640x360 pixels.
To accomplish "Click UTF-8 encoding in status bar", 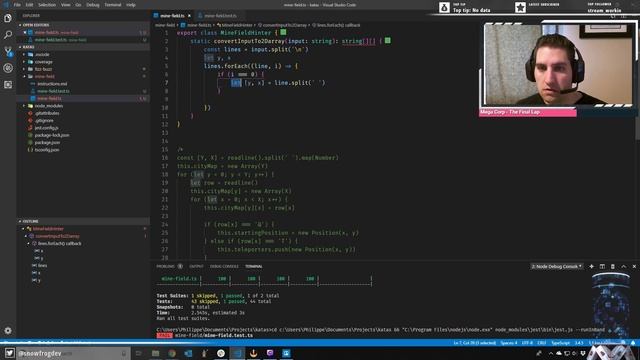I will pyautogui.click(x=527, y=343).
